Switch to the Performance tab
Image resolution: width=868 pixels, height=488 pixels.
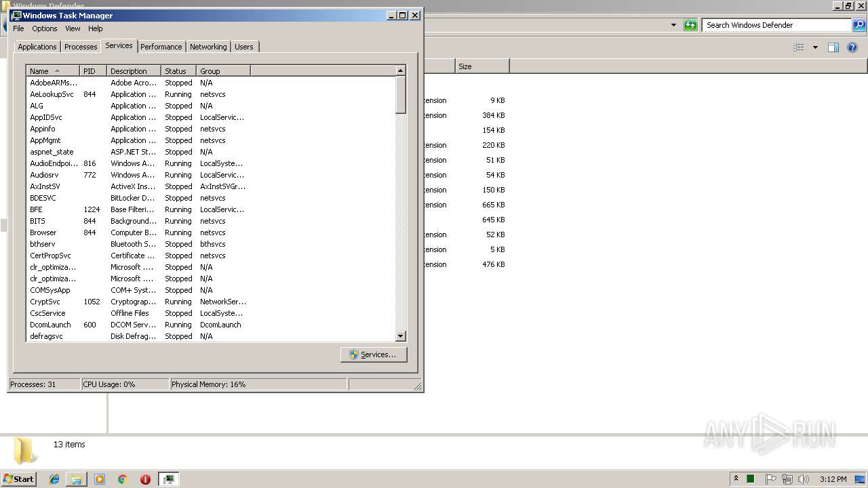click(x=161, y=47)
